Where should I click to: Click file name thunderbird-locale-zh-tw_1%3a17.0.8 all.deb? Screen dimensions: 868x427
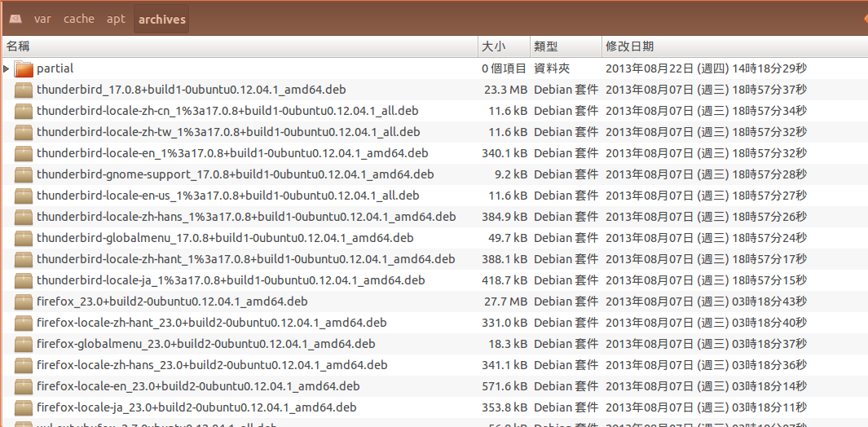pos(228,132)
